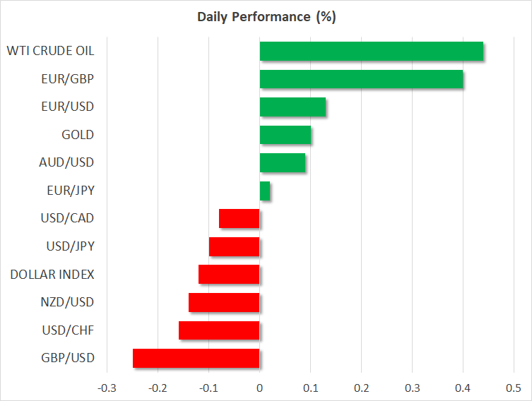Viewport: 532px width, 401px height.
Task: Click the WTI CRUDE OIL axis label
Action: (50, 51)
